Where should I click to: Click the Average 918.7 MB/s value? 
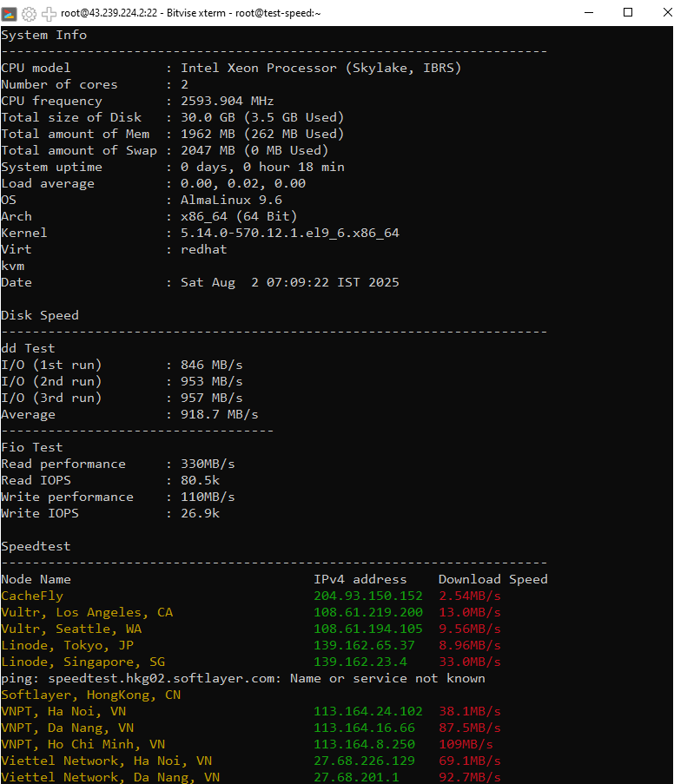click(x=219, y=414)
